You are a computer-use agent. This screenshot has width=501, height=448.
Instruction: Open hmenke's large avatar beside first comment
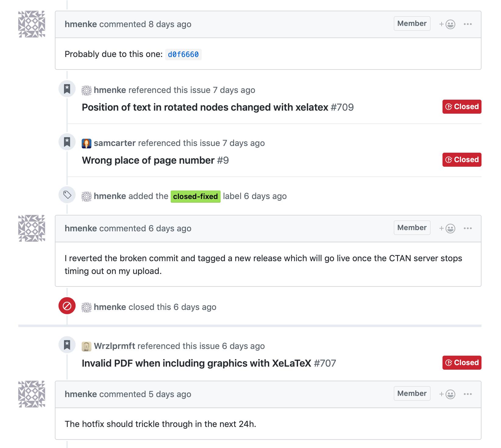point(32,24)
